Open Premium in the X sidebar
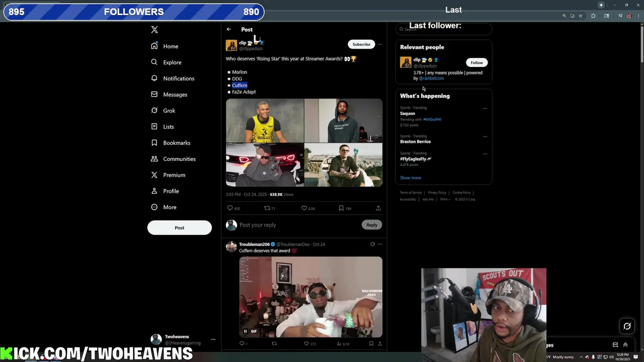The image size is (644, 362). (x=168, y=175)
